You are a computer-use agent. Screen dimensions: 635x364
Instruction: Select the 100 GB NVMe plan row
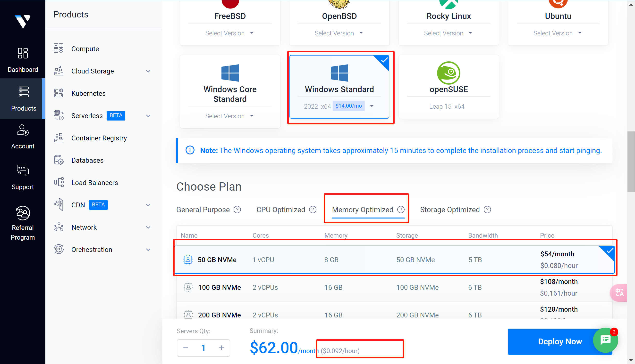point(394,287)
